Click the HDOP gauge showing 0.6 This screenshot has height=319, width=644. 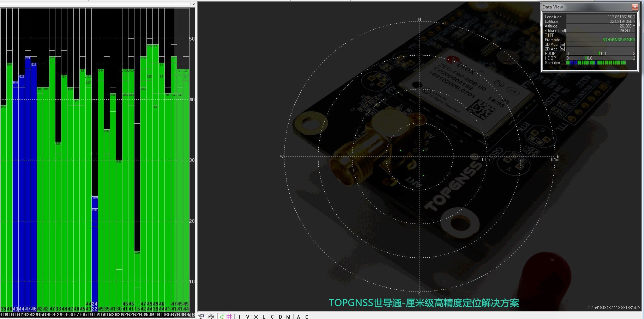click(588, 58)
